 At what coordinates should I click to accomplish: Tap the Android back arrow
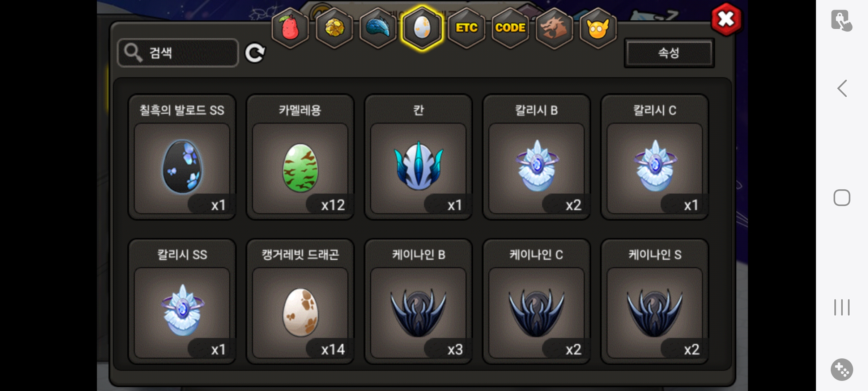(842, 88)
